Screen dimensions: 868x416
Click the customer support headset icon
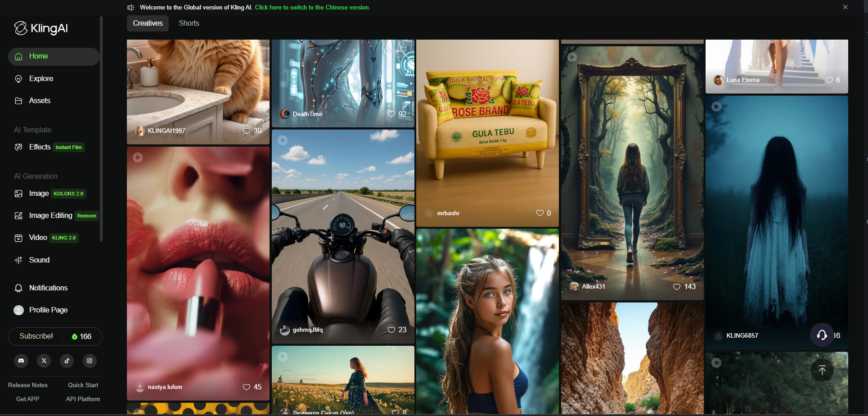pos(822,335)
